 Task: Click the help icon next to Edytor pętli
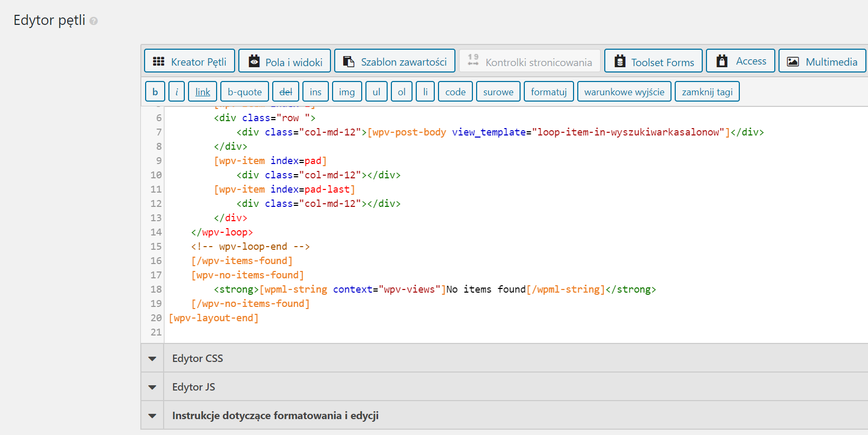(x=94, y=21)
